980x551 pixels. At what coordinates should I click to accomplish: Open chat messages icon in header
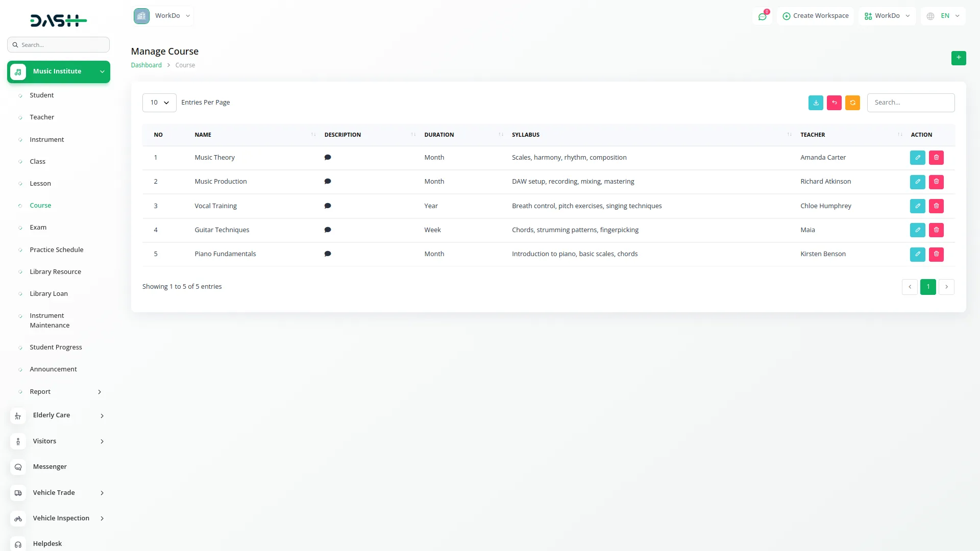coord(762,16)
